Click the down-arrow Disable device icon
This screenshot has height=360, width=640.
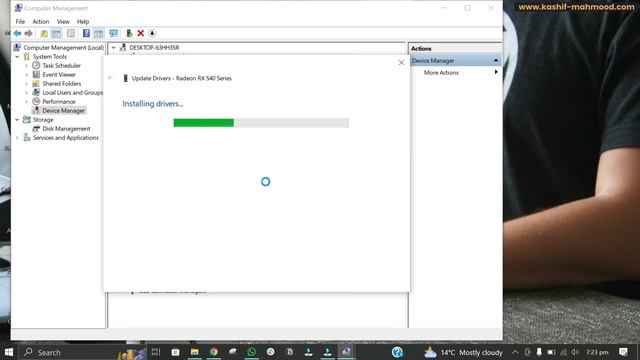coord(152,33)
